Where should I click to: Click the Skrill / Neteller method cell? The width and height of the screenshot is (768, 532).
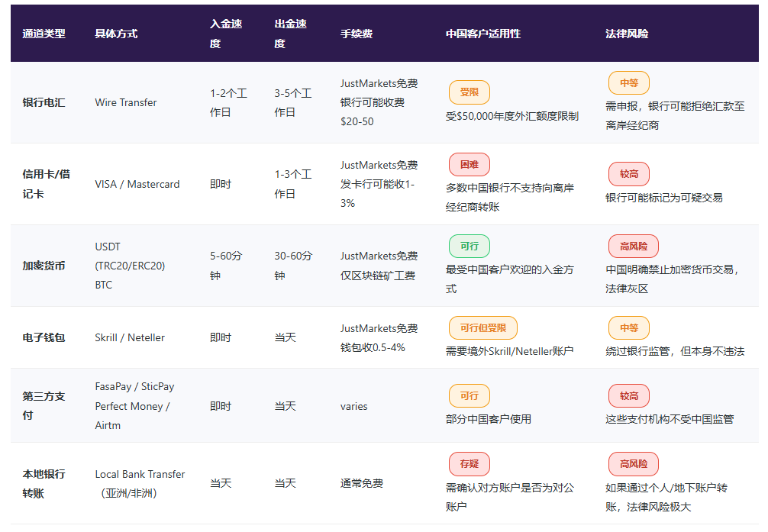pos(130,337)
